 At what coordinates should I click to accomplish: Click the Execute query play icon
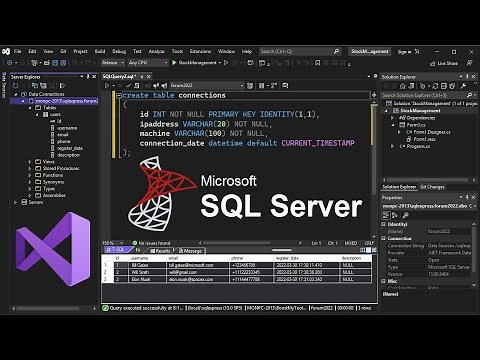[x=107, y=86]
